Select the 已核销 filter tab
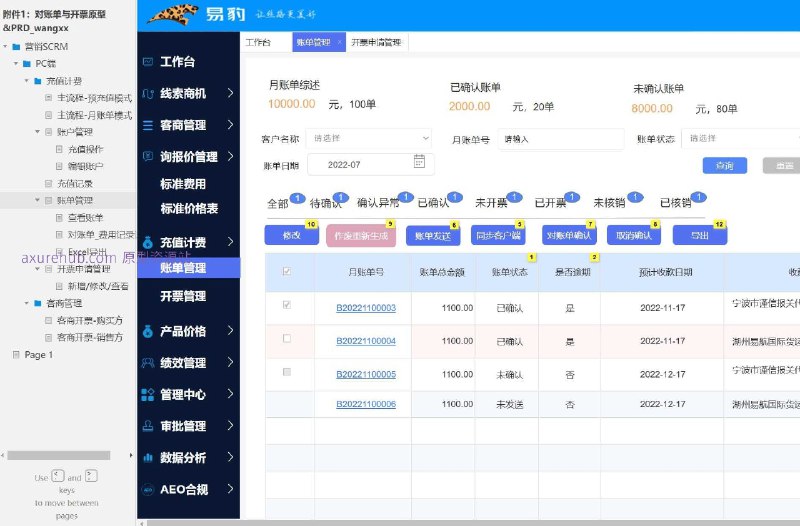This screenshot has width=800, height=526. point(676,203)
